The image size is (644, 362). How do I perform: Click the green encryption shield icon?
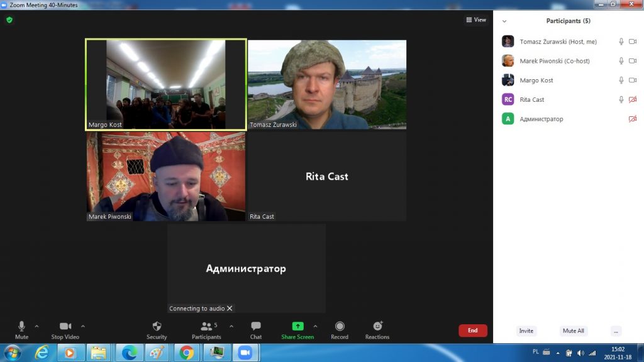click(x=9, y=20)
